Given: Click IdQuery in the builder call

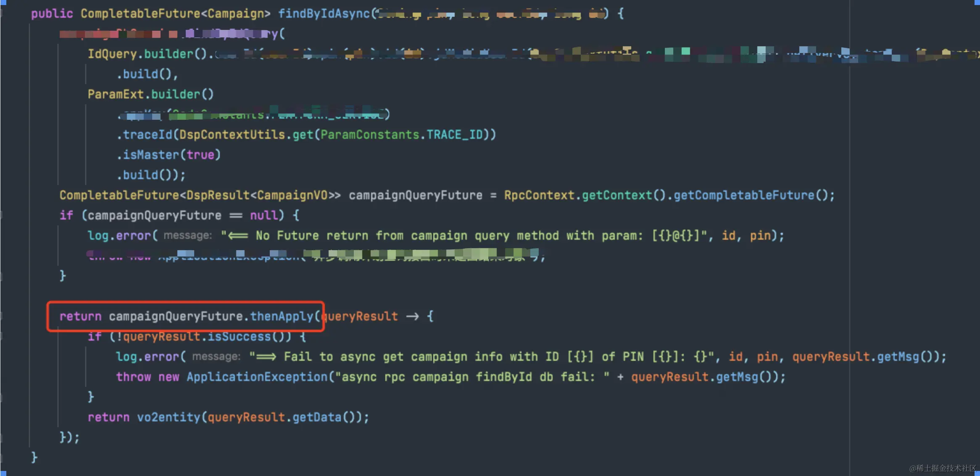Looking at the screenshot, I should pyautogui.click(x=112, y=54).
